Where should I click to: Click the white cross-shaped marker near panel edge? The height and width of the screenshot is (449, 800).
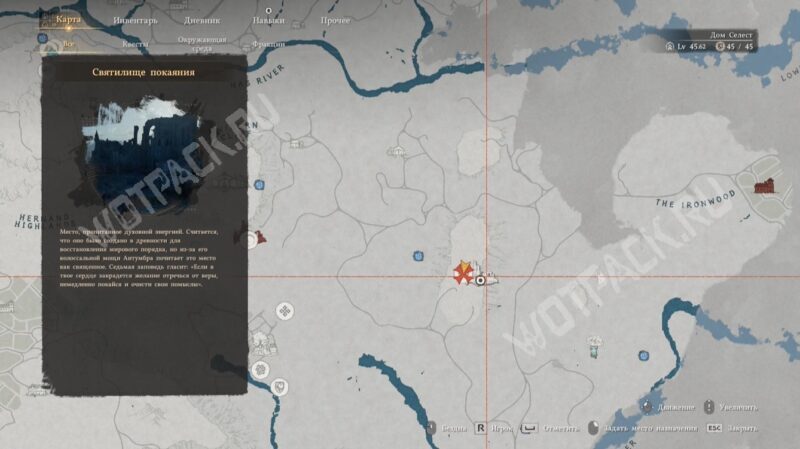[x=285, y=311]
